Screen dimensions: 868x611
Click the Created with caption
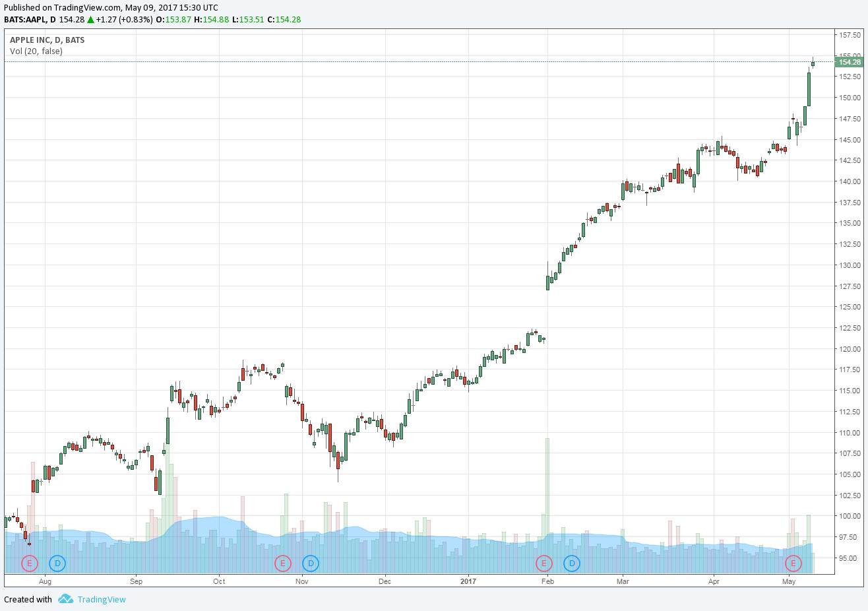[28, 600]
